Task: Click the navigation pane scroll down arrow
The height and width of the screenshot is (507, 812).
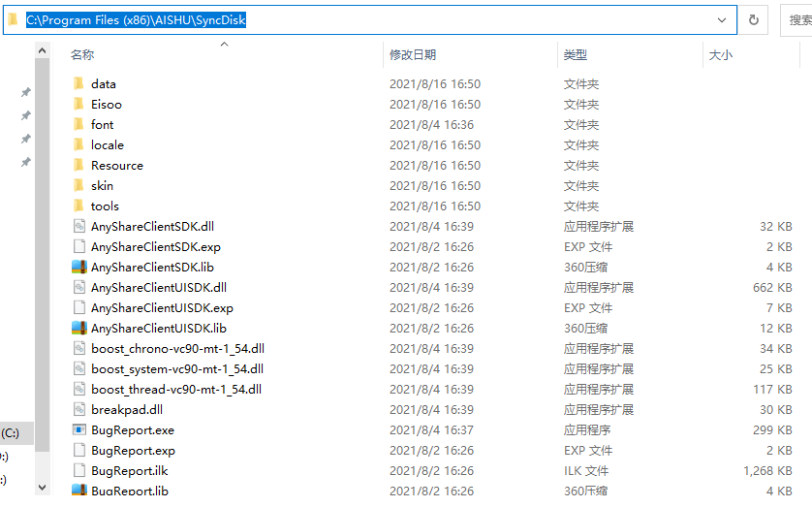Action: tap(43, 488)
